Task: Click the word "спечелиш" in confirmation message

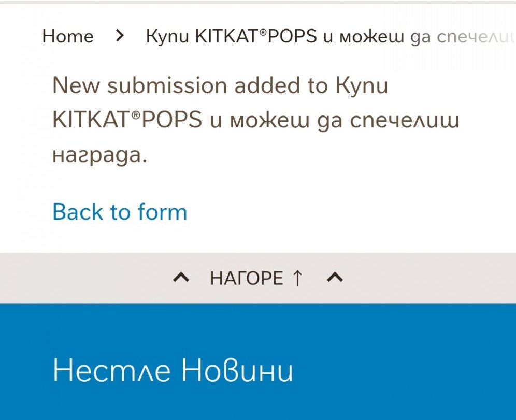Action: click(x=405, y=120)
